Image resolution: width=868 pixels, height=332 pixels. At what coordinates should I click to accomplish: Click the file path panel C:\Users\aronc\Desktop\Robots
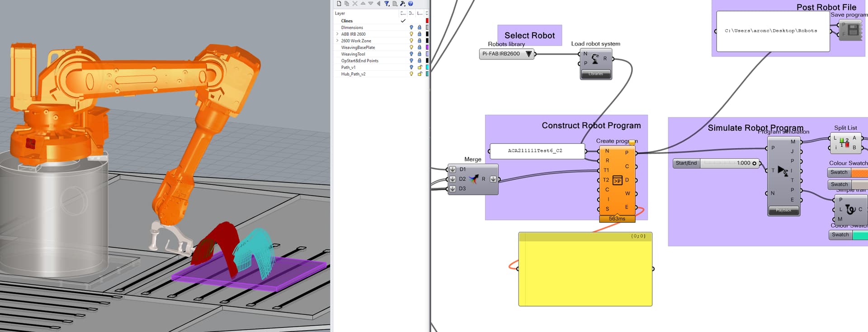(x=773, y=31)
